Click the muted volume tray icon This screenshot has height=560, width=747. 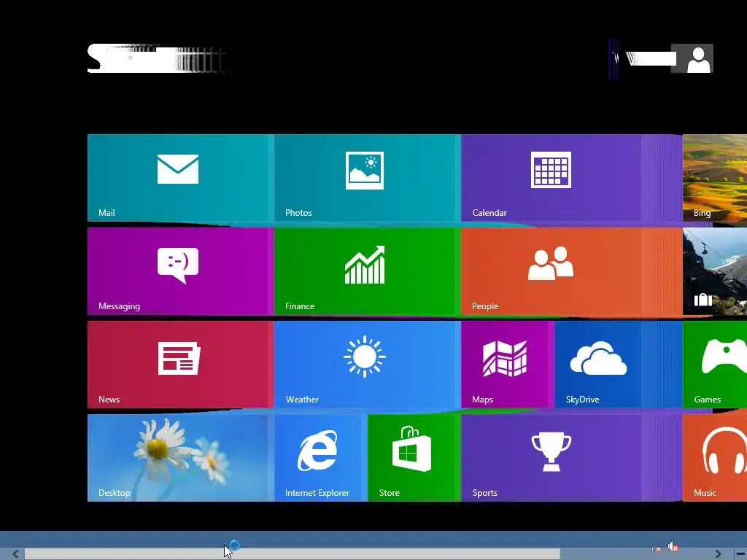(x=673, y=546)
